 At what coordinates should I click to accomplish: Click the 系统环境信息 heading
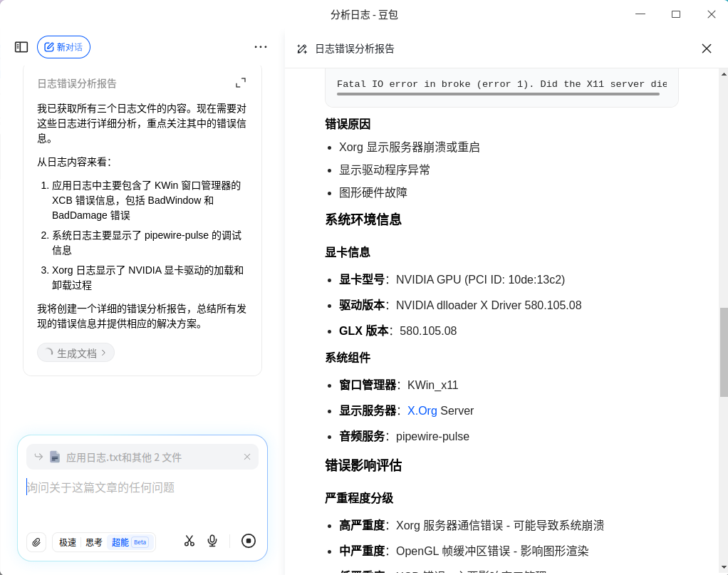363,219
